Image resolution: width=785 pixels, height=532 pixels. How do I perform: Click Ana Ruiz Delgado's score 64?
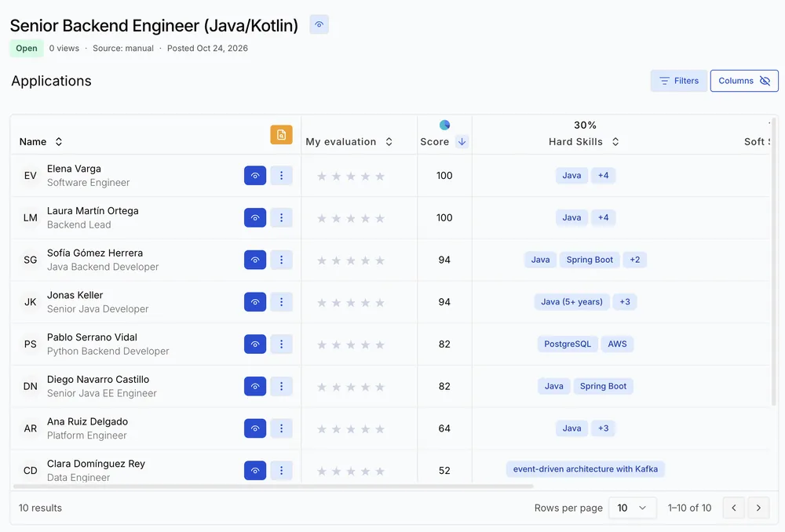[x=444, y=428]
